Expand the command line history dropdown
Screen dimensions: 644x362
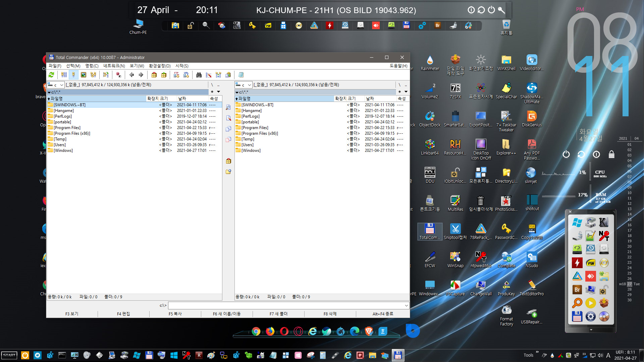point(406,305)
